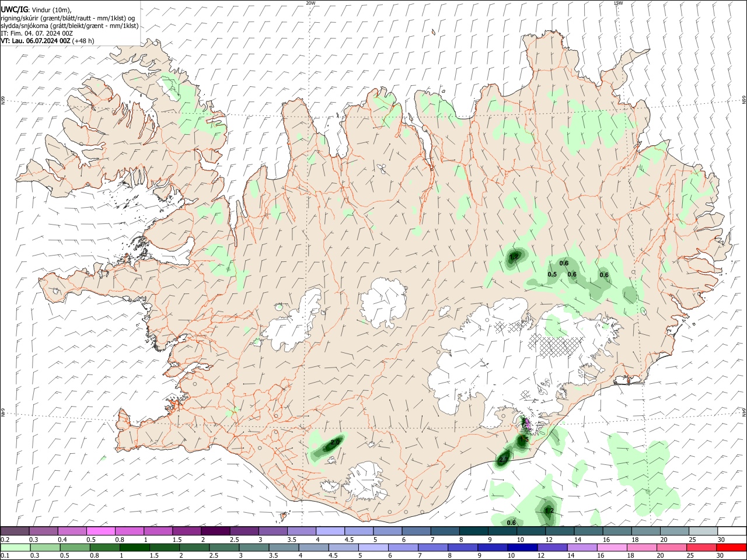Click the '1.2' value over the southern sea
The width and height of the screenshot is (747, 560).
pyautogui.click(x=549, y=511)
